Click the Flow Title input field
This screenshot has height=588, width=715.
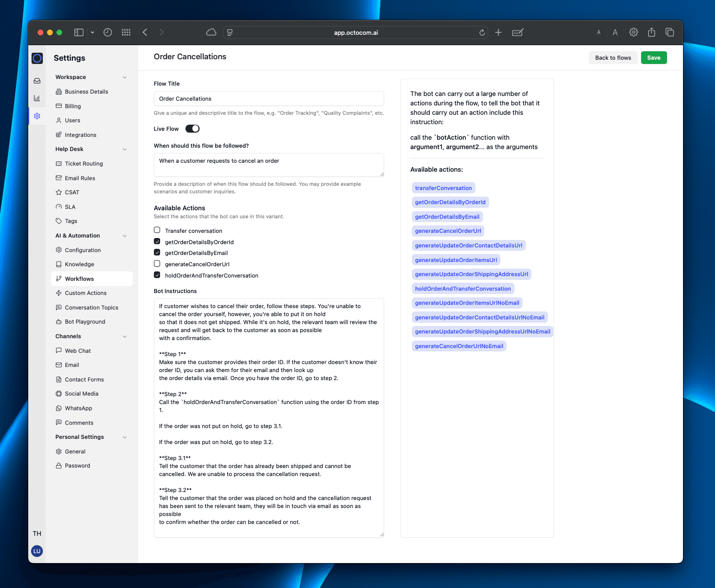[x=269, y=99]
